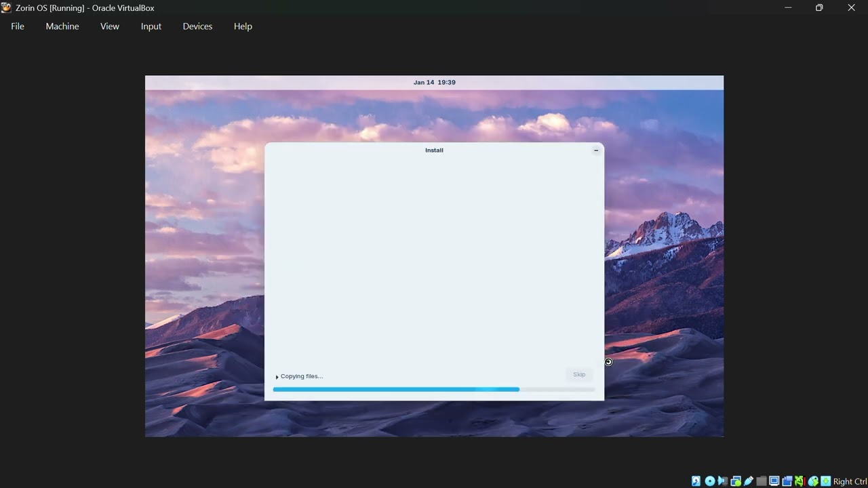The image size is (868, 488).
Task: Close the VirtualBox window
Action: (851, 7)
